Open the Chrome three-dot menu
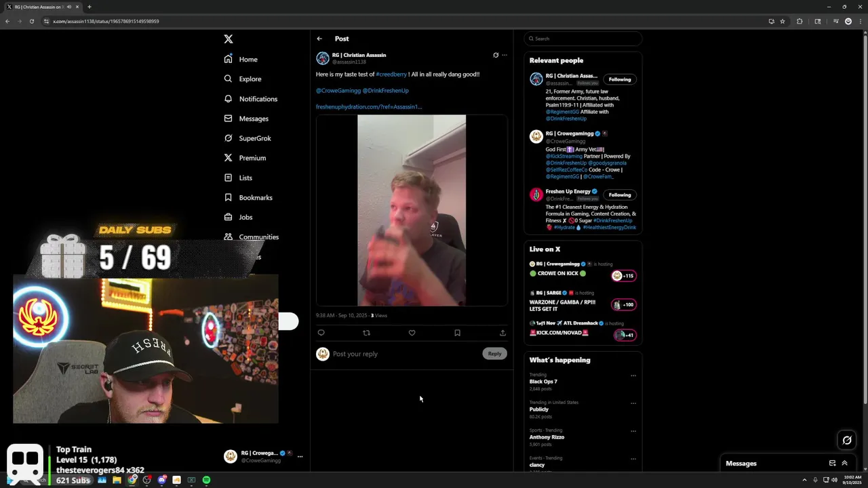Image resolution: width=868 pixels, height=488 pixels. click(x=860, y=21)
